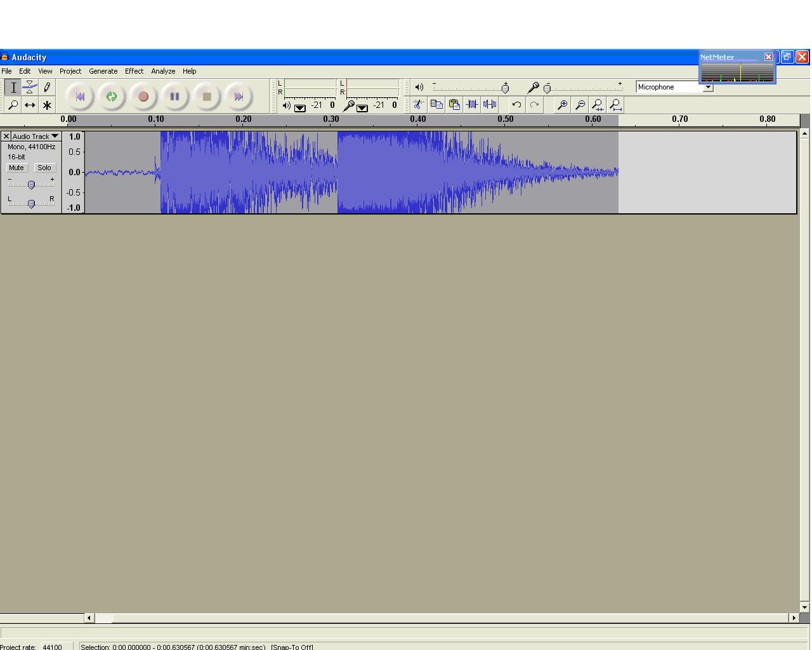Skip to start of track
This screenshot has height=650, width=812.
click(80, 96)
